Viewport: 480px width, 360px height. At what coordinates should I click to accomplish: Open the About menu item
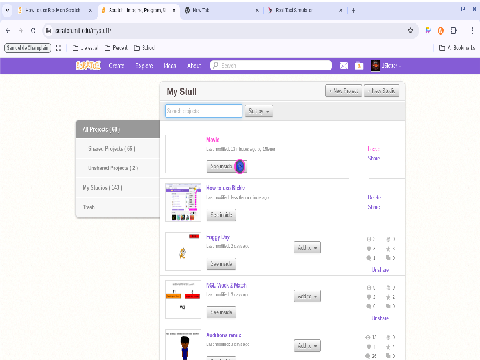(194, 66)
